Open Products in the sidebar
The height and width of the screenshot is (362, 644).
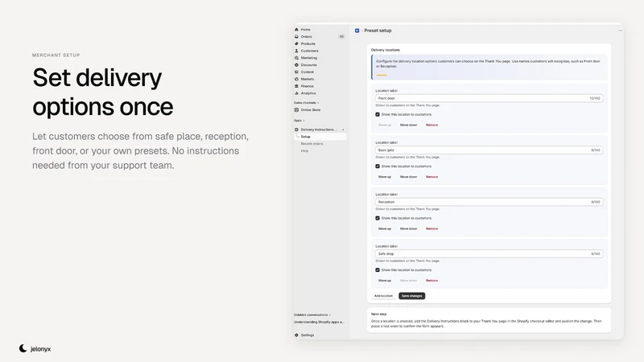point(308,43)
